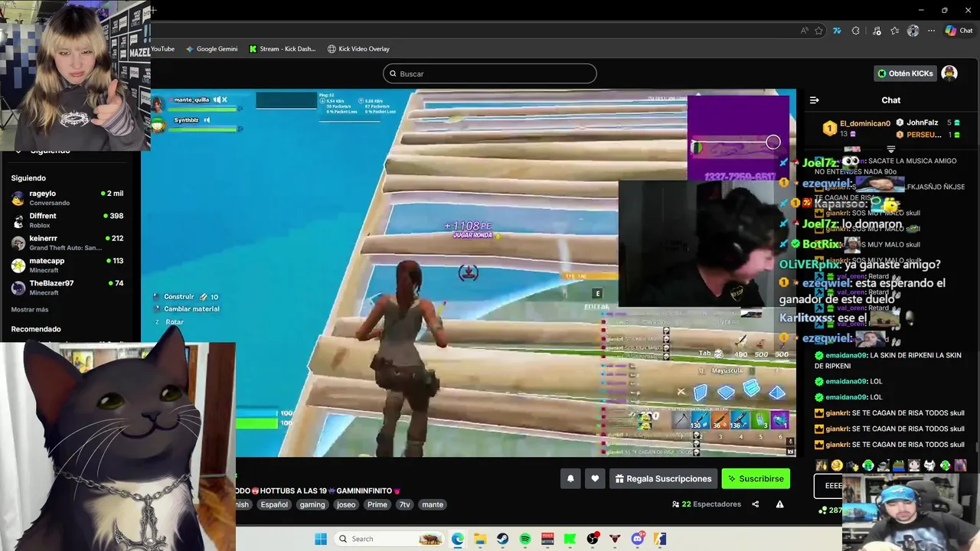This screenshot has width=980, height=551.
Task: Open keinerrr's channel in Siguiendo list
Action: [x=67, y=243]
